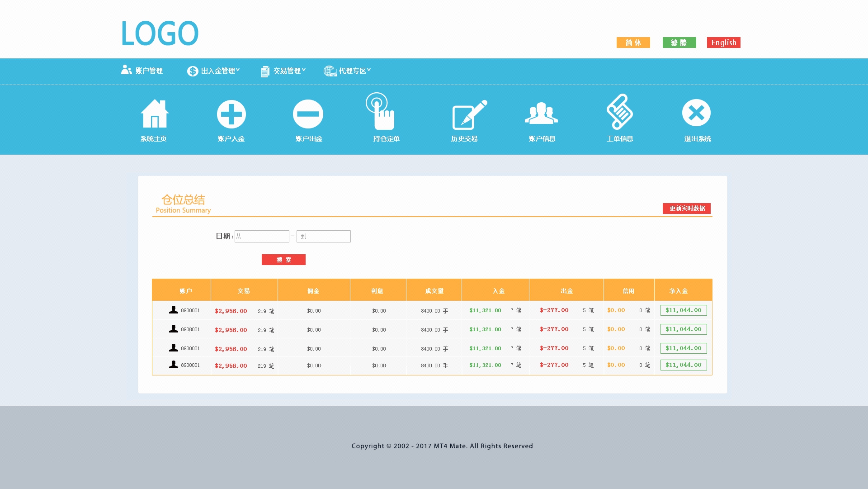This screenshot has height=489, width=868.
Task: Click the 退出系统 exit X icon
Action: tap(696, 113)
